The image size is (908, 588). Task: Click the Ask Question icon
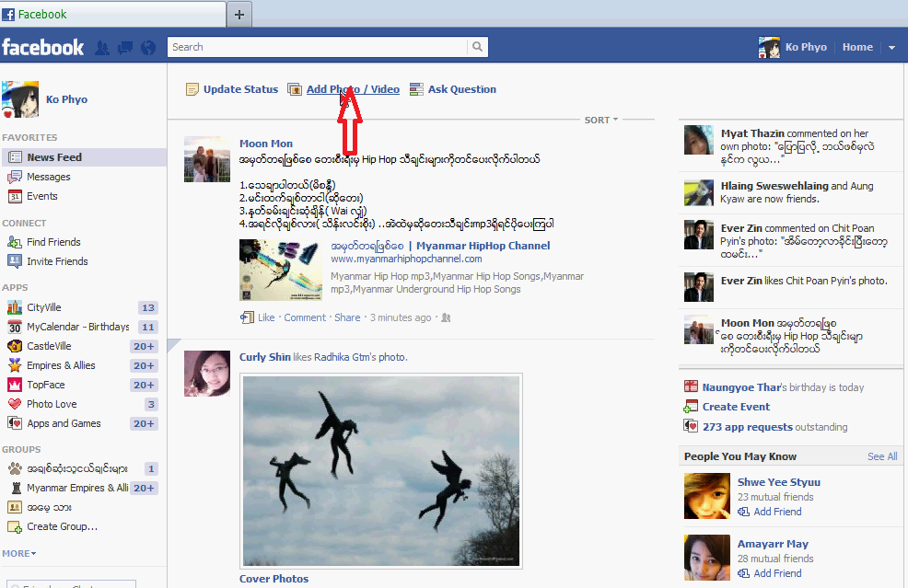coord(416,89)
